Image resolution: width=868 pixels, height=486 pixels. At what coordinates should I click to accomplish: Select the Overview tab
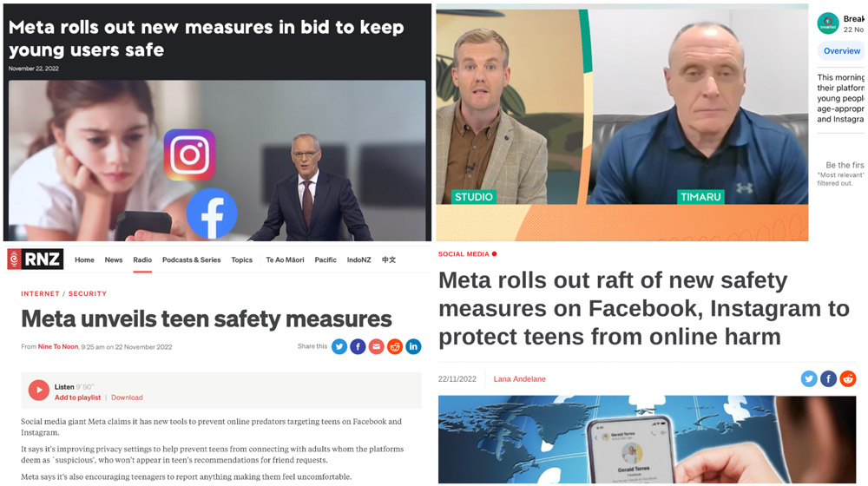point(841,51)
